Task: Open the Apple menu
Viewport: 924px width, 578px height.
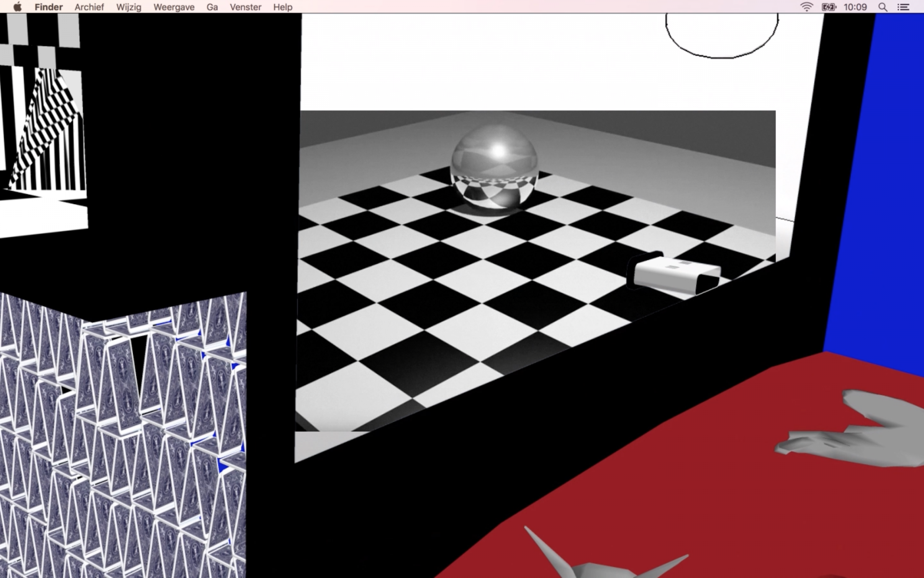Action: (17, 7)
